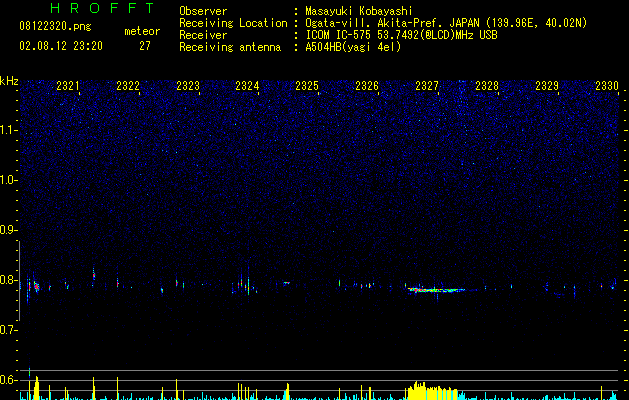The width and height of the screenshot is (629, 400).
Task: Click the date stamp 02.08.12 23:20
Action: [x=61, y=46]
